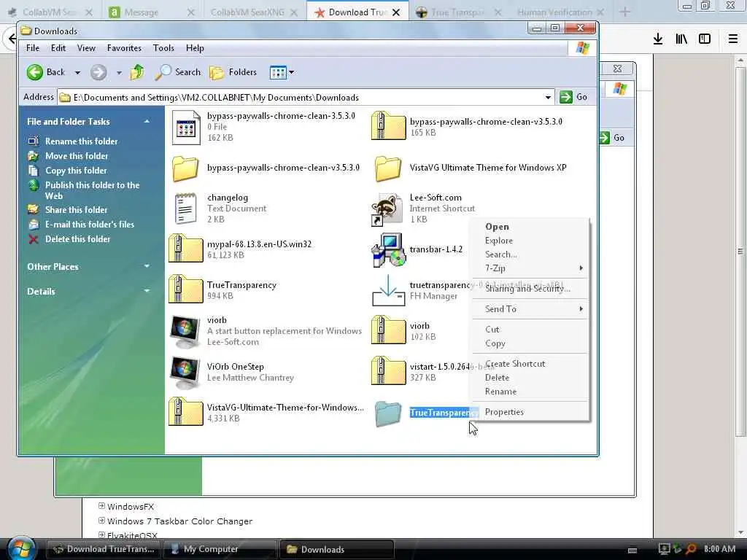Screen dimensions: 747x560
Task: Expand the Details panel
Action: [x=147, y=291]
